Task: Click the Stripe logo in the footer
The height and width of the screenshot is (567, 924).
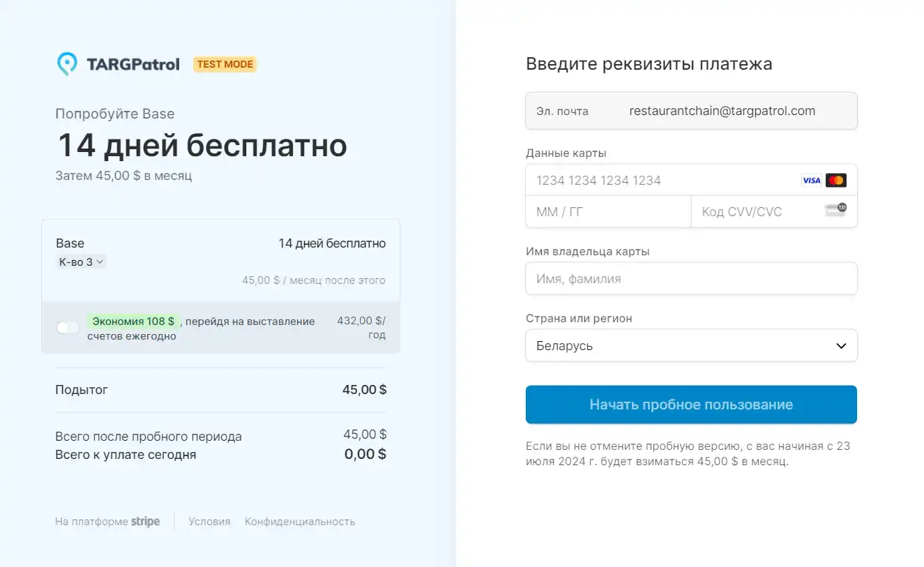Action: point(145,521)
